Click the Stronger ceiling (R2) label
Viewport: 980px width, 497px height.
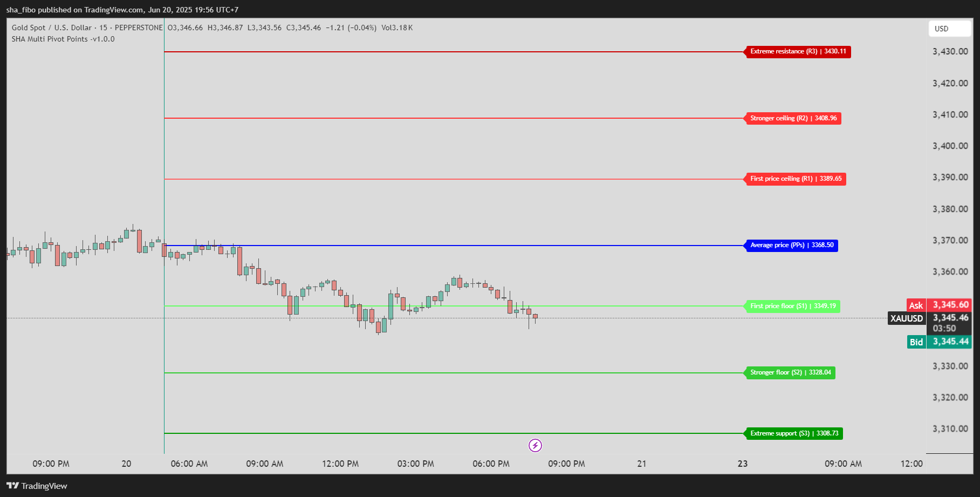(x=793, y=118)
